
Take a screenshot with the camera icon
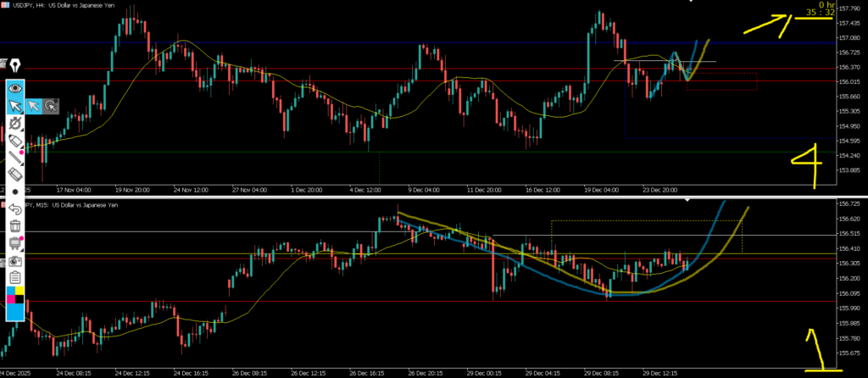[x=14, y=260]
